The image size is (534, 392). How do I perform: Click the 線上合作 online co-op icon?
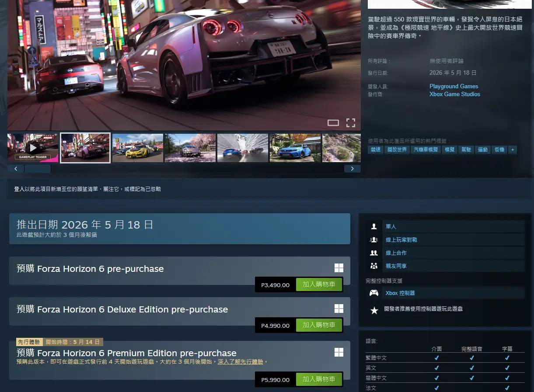tap(374, 253)
